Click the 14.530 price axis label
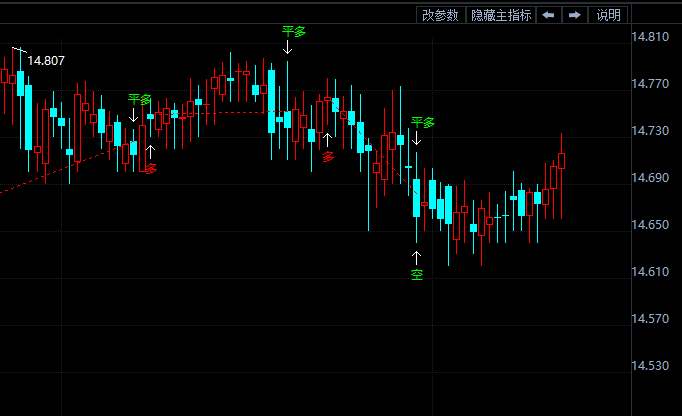Screen dimensions: 682x416 (650, 366)
